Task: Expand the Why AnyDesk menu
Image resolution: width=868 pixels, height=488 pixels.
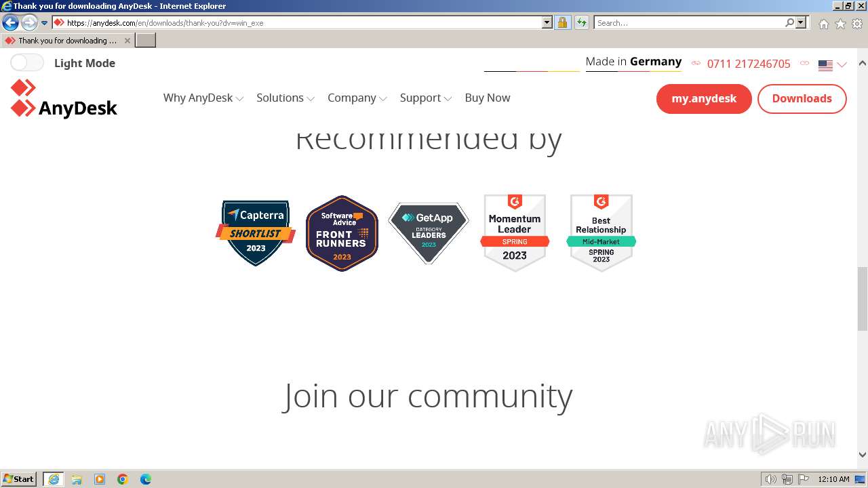Action: coord(203,98)
